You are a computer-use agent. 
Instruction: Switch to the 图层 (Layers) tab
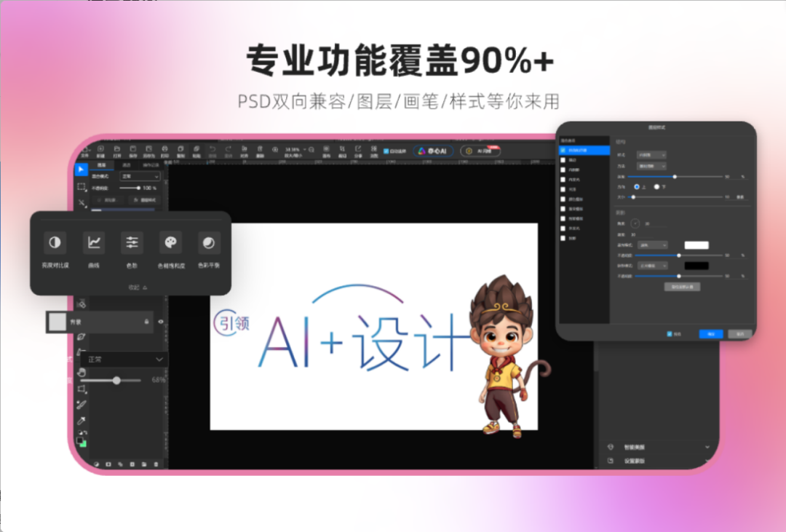pyautogui.click(x=102, y=165)
